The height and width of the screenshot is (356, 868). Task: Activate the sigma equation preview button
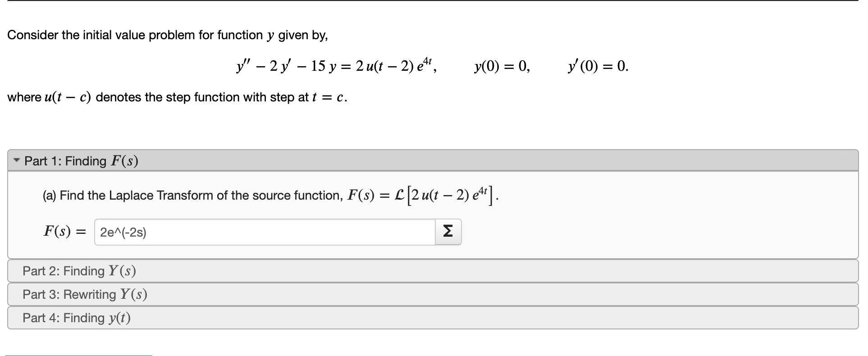click(448, 231)
